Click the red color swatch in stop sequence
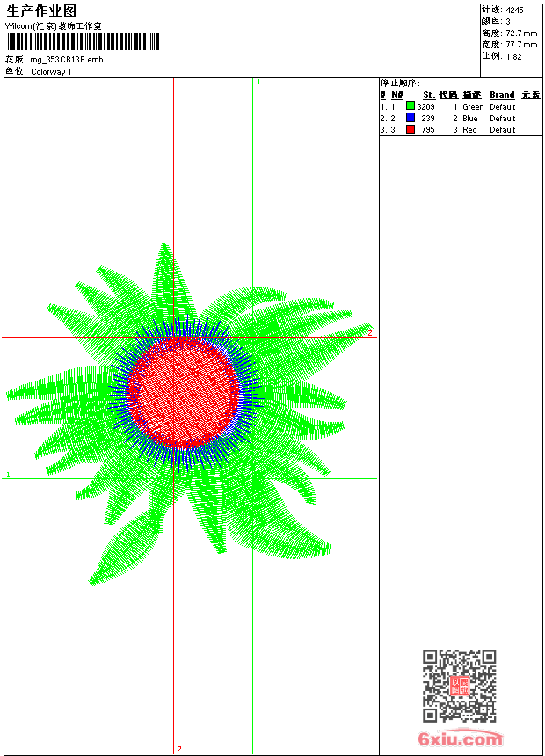This screenshot has width=545, height=756. tap(411, 129)
